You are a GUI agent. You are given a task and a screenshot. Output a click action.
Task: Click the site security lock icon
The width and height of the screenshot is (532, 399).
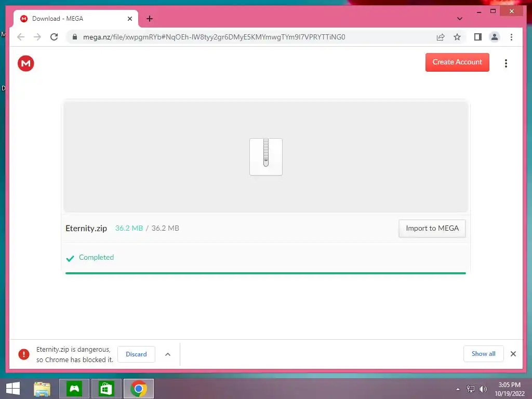pos(75,37)
